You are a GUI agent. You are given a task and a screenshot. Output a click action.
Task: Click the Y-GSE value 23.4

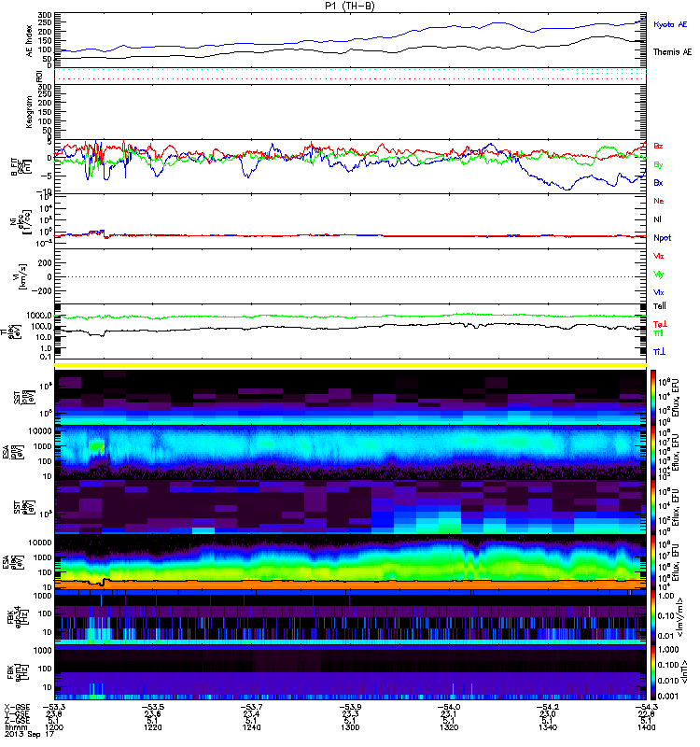click(x=251, y=713)
